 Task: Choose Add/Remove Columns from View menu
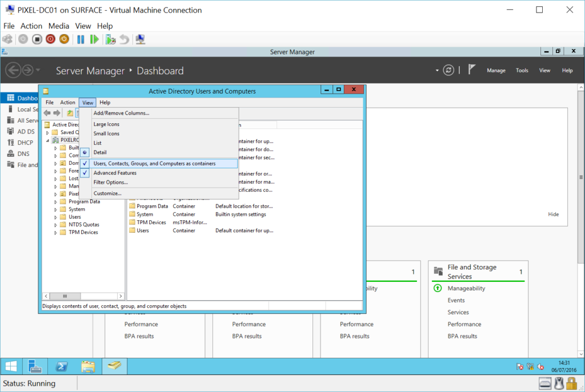121,113
